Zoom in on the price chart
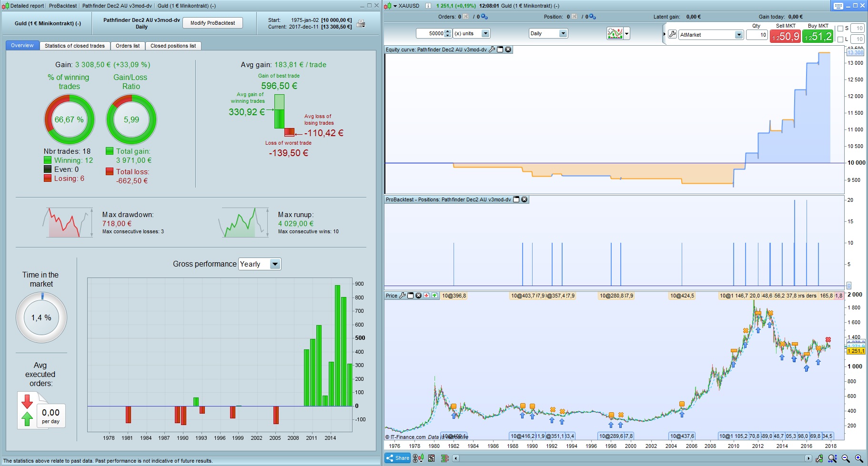Viewport: 868px width, 466px height. [x=859, y=458]
